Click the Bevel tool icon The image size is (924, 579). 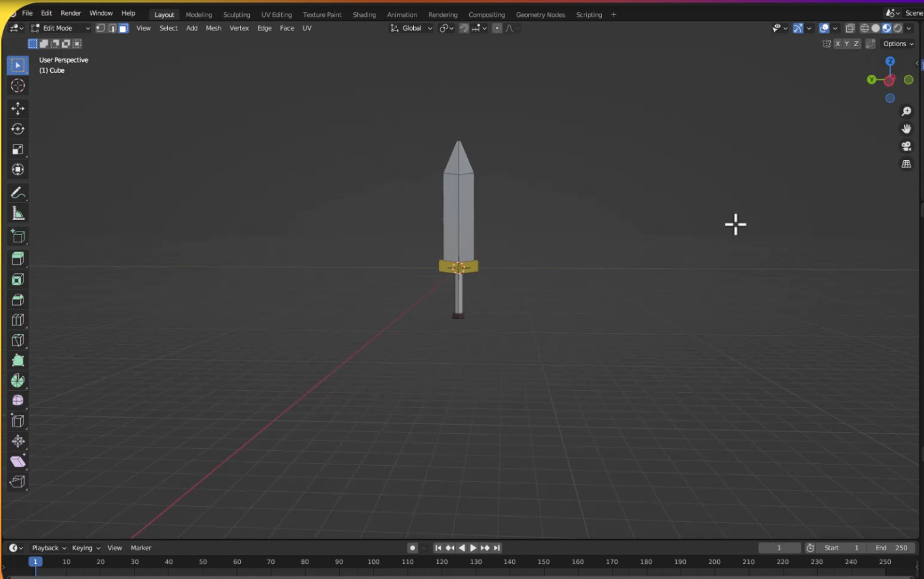point(18,300)
